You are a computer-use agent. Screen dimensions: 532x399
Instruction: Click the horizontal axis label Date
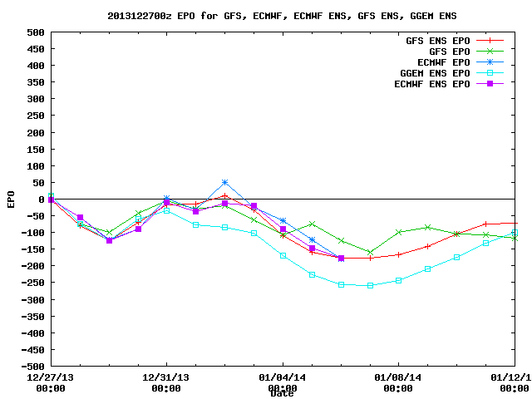pyautogui.click(x=282, y=393)
